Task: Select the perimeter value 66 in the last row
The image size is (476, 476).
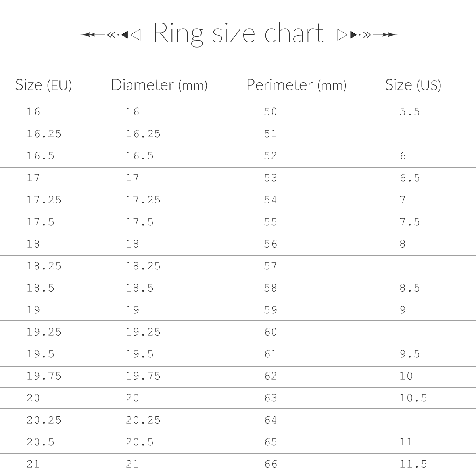Action: coord(271,464)
